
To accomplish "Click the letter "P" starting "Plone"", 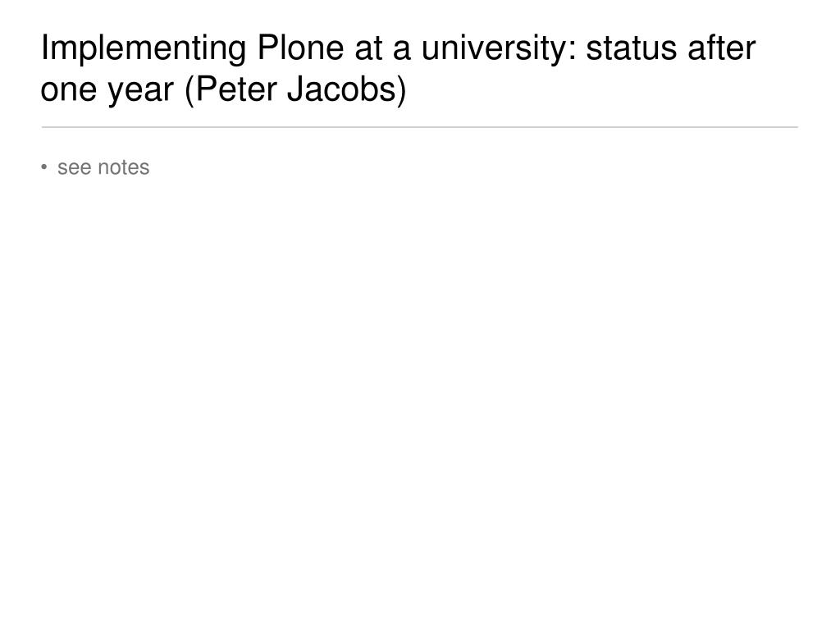I will [267, 49].
